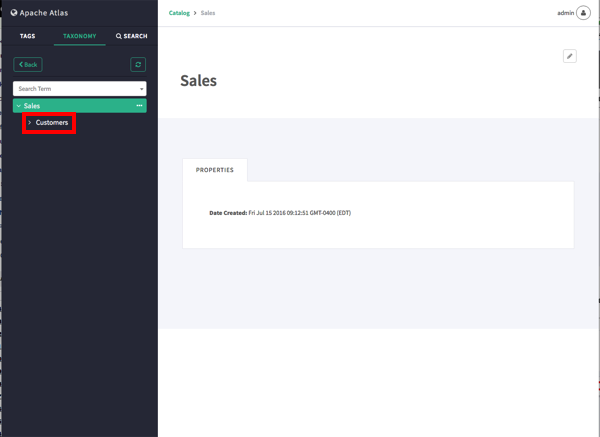Click the Sales page heading
This screenshot has width=600, height=437.
(x=198, y=80)
